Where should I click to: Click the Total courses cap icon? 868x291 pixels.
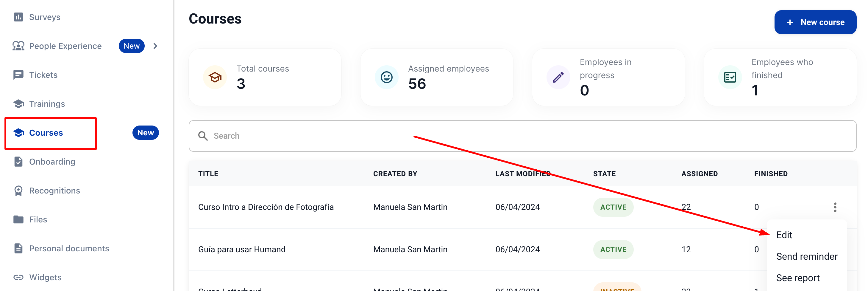[x=215, y=77]
